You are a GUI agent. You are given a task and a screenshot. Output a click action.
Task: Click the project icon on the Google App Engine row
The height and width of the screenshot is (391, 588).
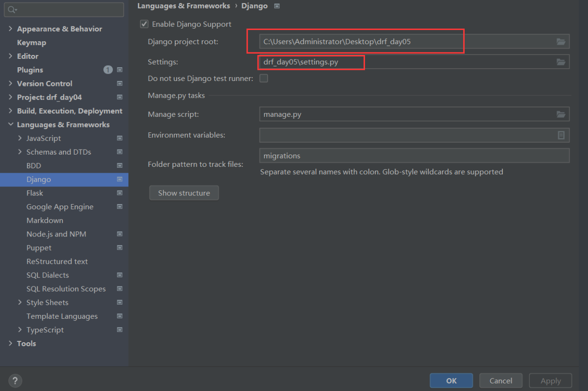tap(120, 207)
